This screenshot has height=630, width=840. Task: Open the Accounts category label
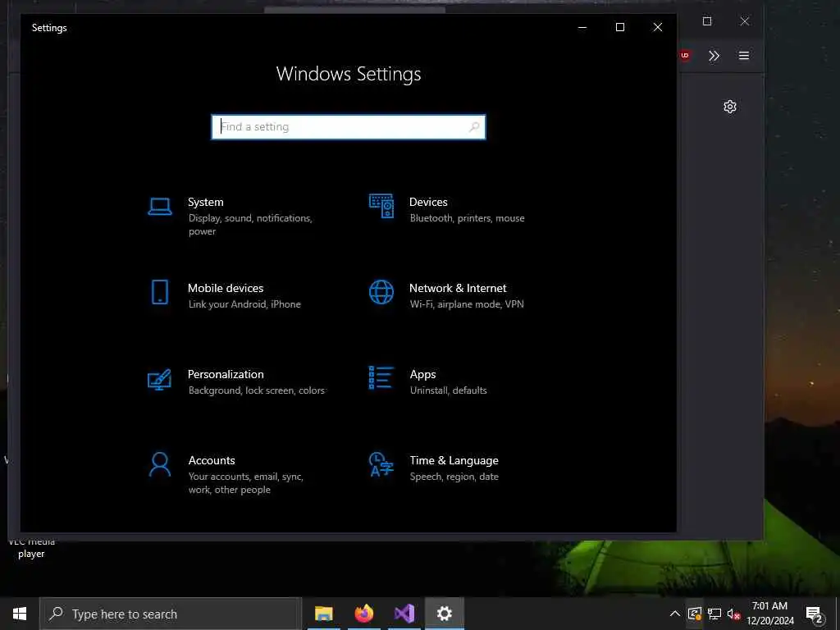[212, 460]
